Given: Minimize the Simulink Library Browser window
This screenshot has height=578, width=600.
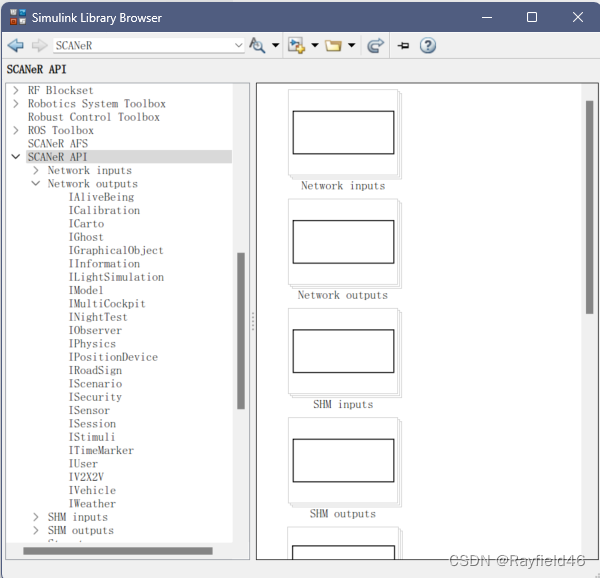Looking at the screenshot, I should pyautogui.click(x=487, y=17).
